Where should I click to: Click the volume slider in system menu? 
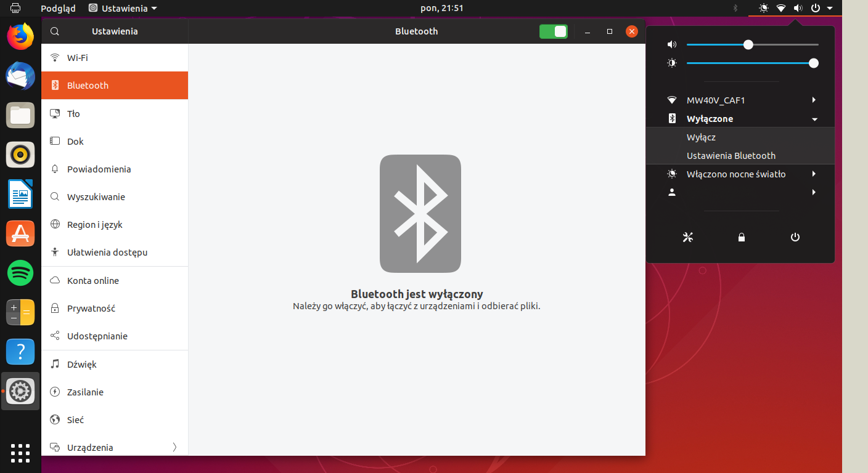753,44
